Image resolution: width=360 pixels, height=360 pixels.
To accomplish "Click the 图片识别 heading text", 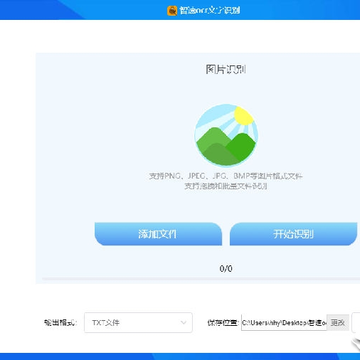I will pos(226,69).
